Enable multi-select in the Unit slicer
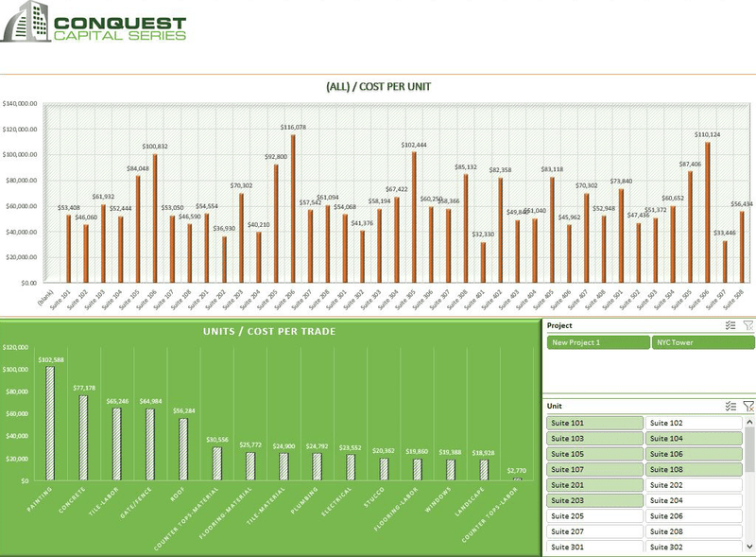756x557 pixels. (730, 406)
